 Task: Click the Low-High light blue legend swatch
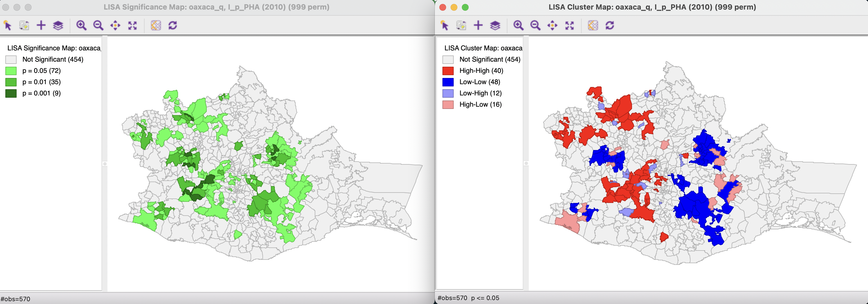pyautogui.click(x=448, y=93)
